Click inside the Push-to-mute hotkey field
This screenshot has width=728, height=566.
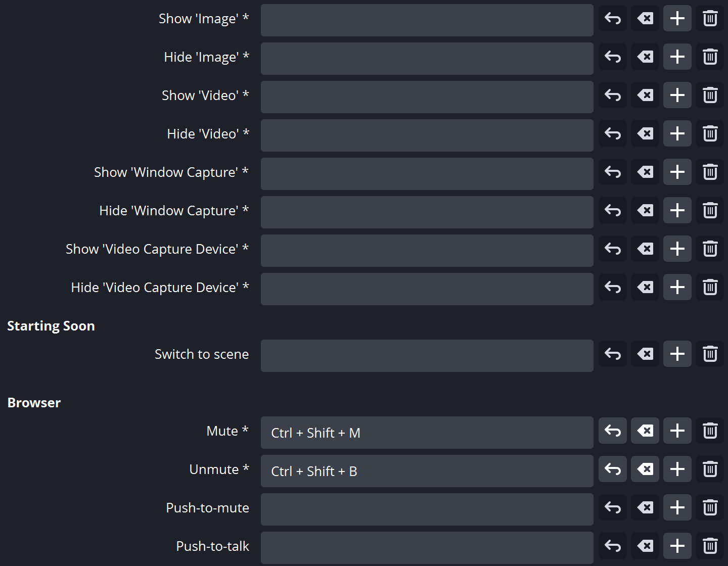(x=427, y=509)
